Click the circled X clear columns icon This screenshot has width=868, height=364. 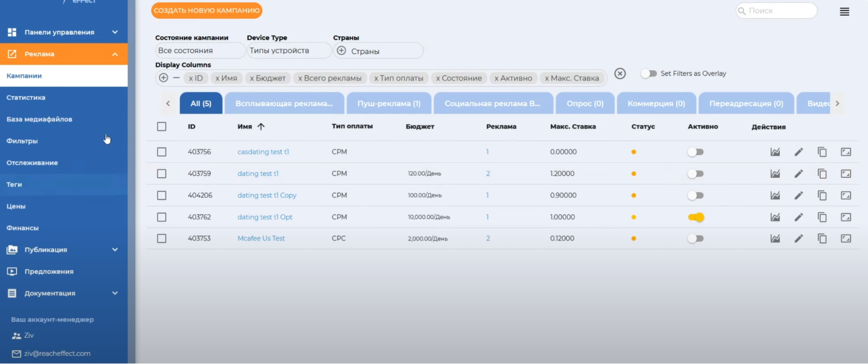(x=620, y=73)
